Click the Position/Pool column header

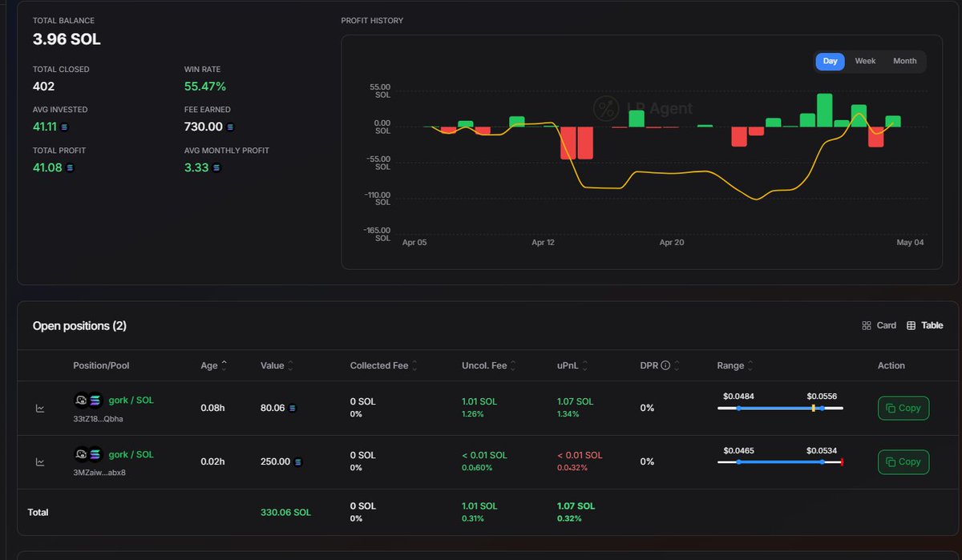coord(101,365)
